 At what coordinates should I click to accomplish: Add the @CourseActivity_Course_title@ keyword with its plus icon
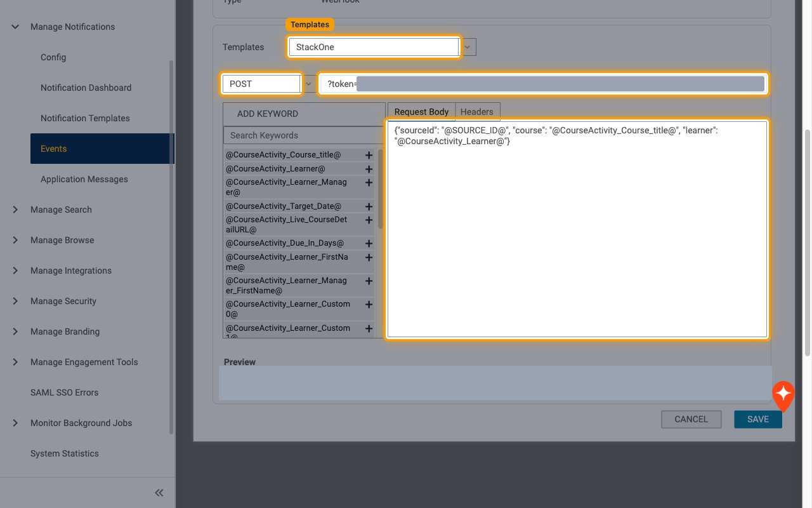[369, 155]
